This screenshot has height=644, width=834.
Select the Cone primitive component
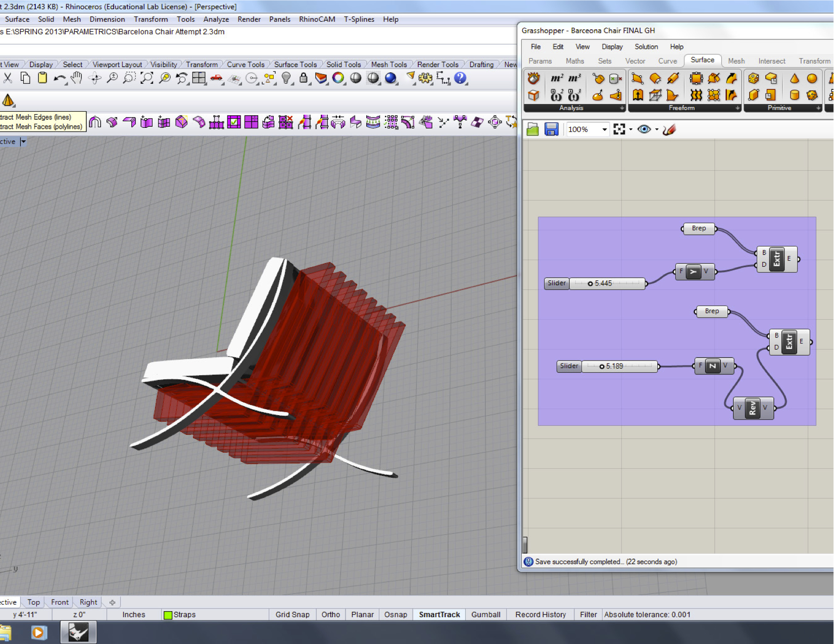click(x=794, y=78)
